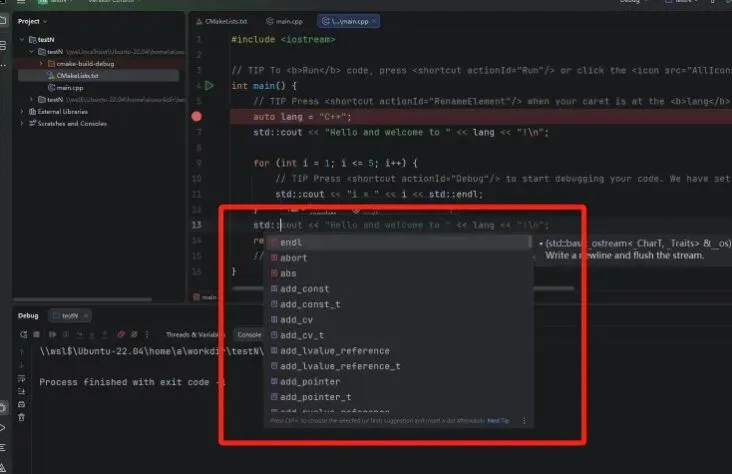Open the Problems warning-triangle sidebar icon
The height and width of the screenshot is (474, 732).
click(3, 467)
